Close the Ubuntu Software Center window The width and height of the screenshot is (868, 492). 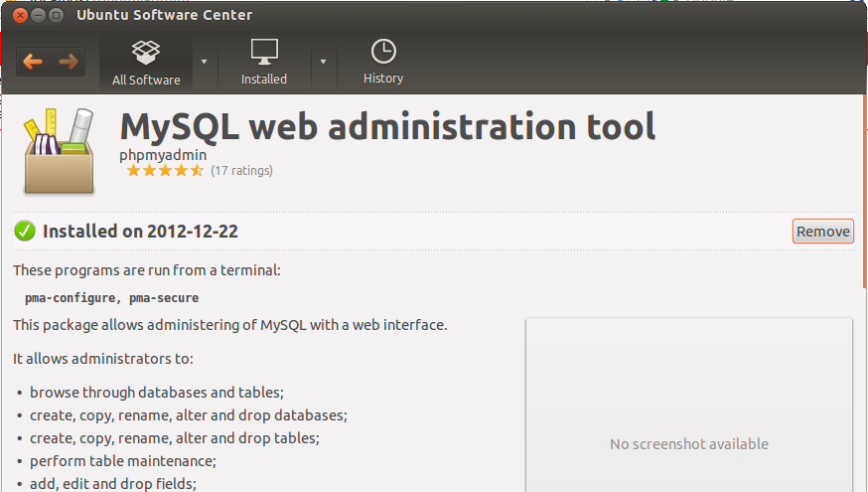click(x=20, y=15)
